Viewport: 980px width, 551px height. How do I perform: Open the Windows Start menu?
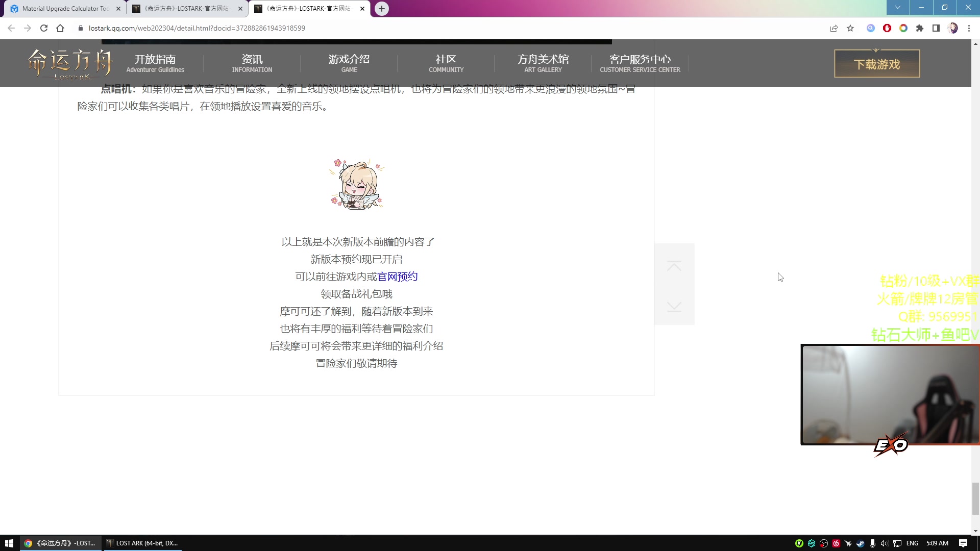point(10,543)
